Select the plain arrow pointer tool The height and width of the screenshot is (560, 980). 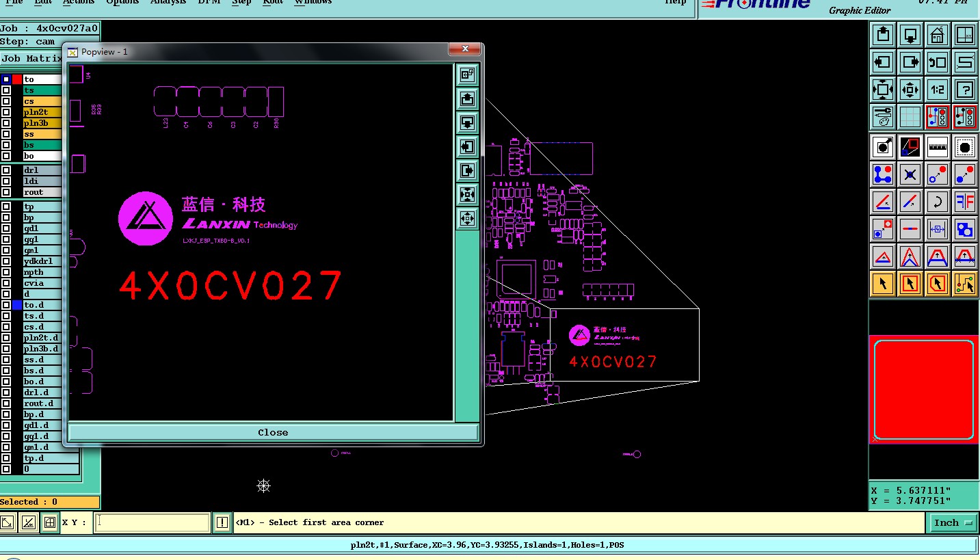[883, 284]
